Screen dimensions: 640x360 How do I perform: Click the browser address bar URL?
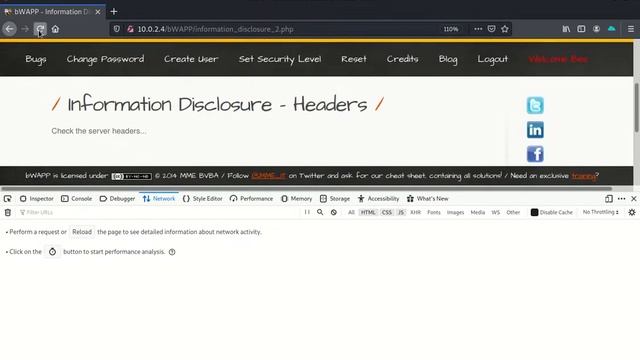point(216,29)
